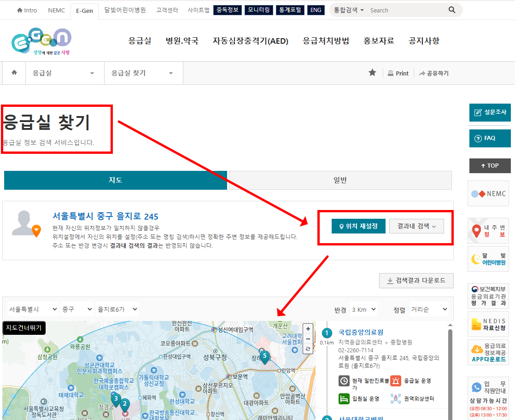Open NEDIS 자료신청 banner
Screen dimensions: 515x420
tap(488, 325)
